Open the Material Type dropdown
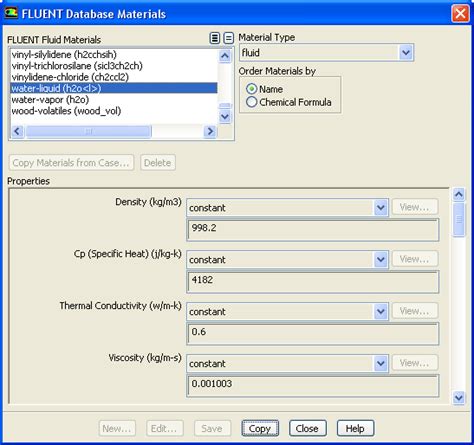Screen dimensions: 474x445 (x=406, y=53)
